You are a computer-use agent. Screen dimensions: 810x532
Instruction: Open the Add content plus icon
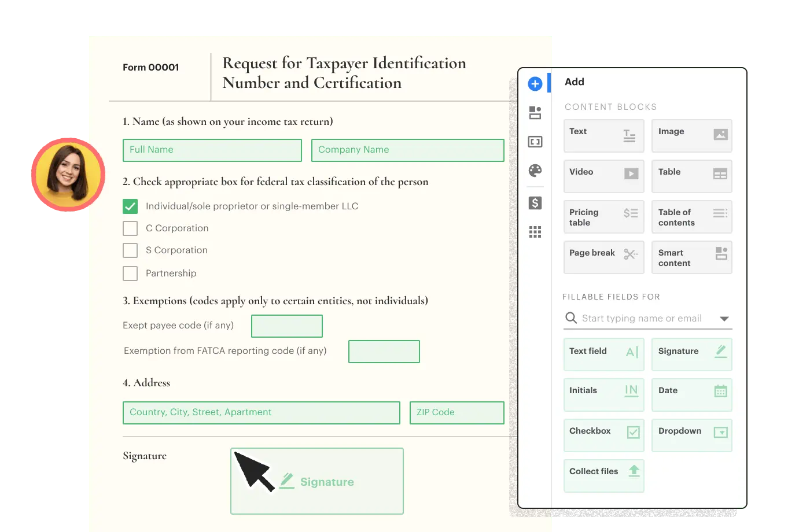535,84
